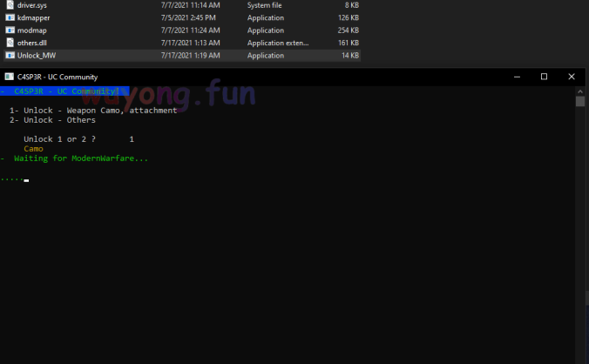
Task: Select the modmap file name
Action: tap(31, 30)
